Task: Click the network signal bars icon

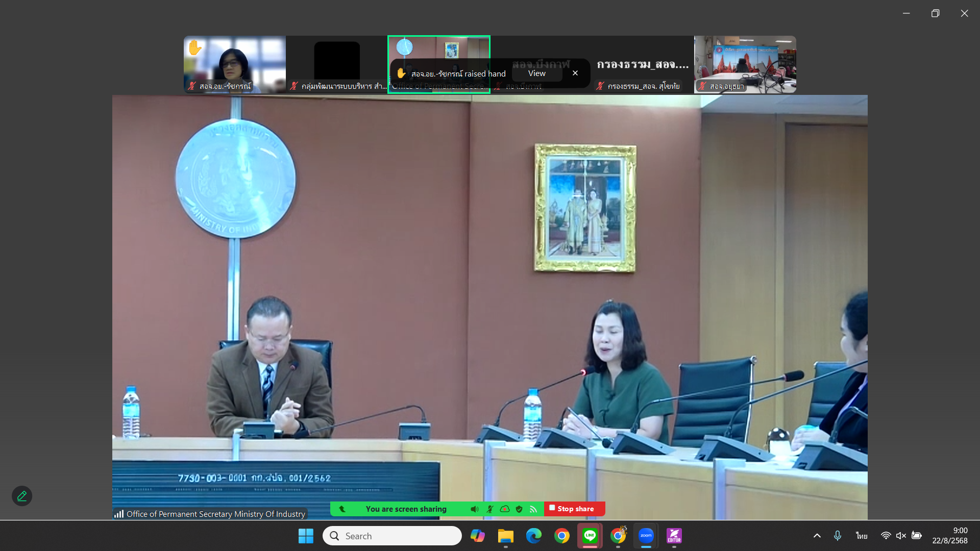Action: (119, 514)
